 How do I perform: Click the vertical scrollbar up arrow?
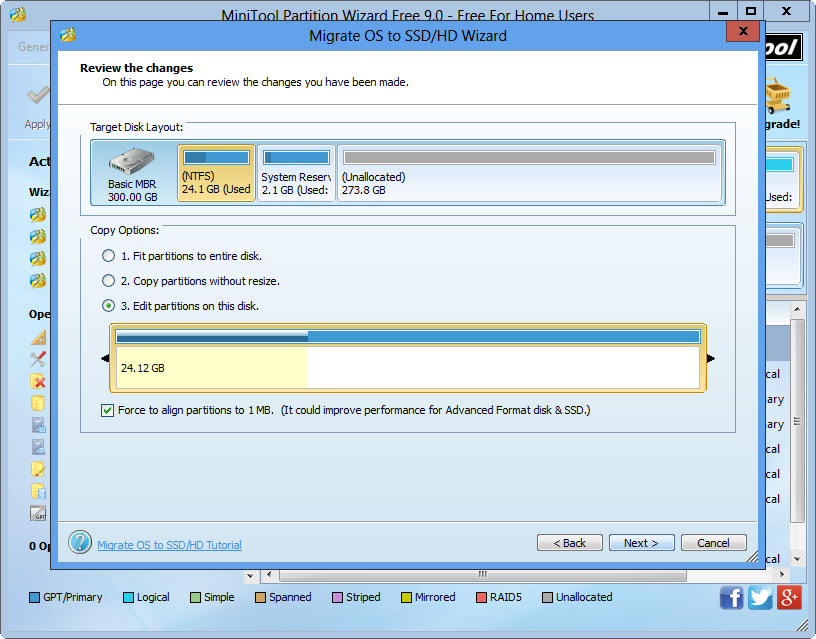[x=797, y=309]
